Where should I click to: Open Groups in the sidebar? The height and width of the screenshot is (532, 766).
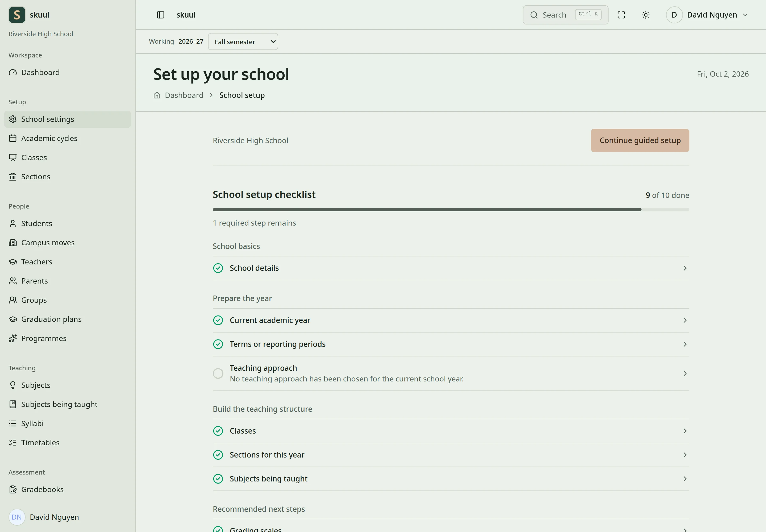click(x=67, y=300)
